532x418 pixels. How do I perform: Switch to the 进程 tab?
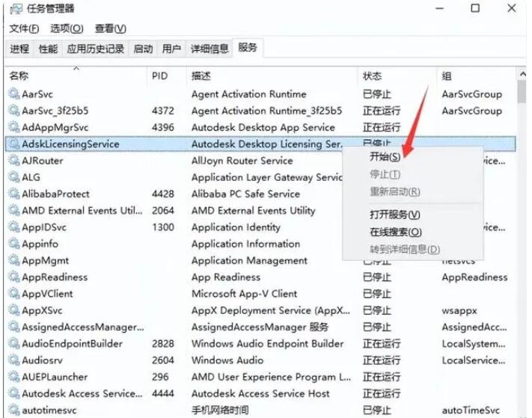point(19,49)
